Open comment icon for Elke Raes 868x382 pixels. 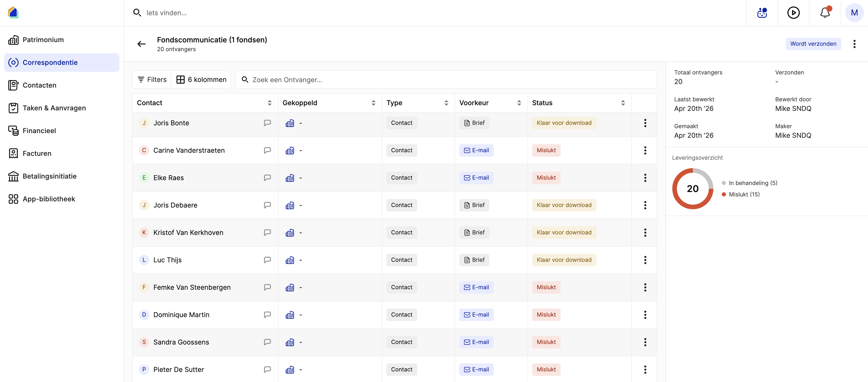tap(267, 178)
